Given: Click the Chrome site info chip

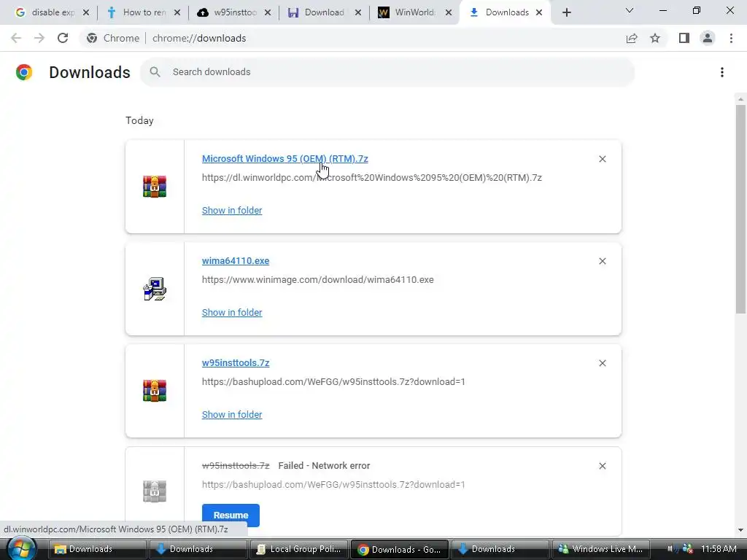Looking at the screenshot, I should click(113, 38).
